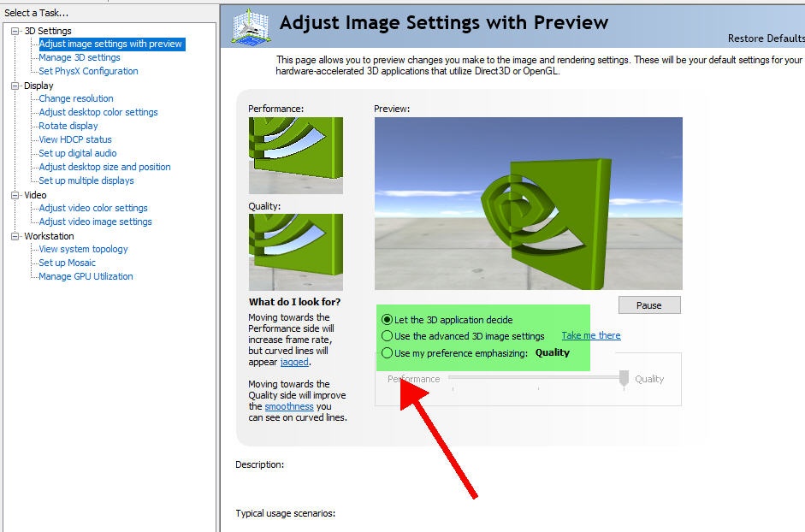
Task: Open Adjust desktop size and position
Action: 104,167
